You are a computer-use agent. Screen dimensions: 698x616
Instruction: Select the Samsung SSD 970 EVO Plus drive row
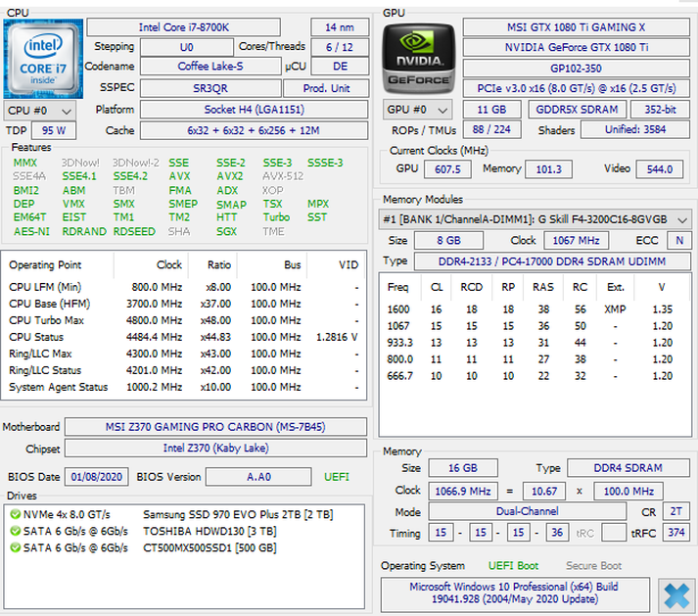pos(184,514)
